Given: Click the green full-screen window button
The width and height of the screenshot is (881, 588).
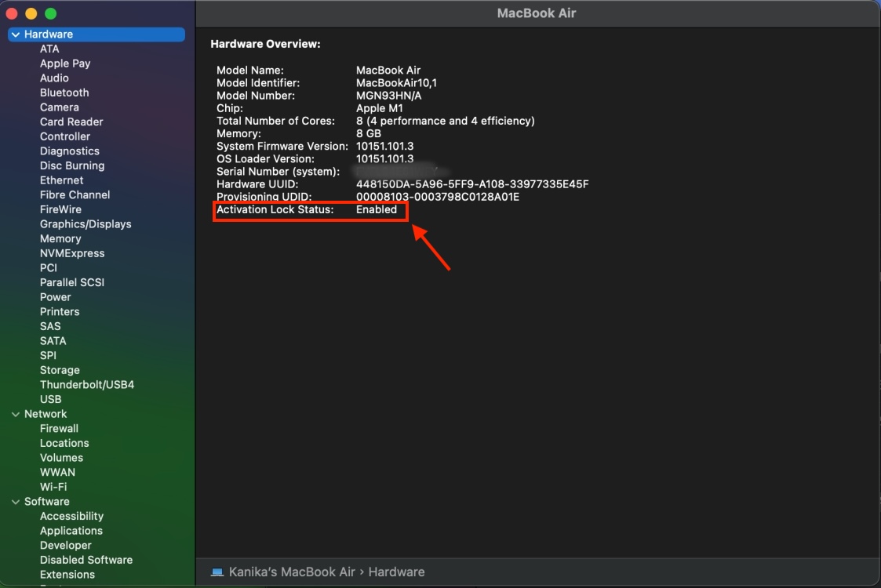Looking at the screenshot, I should coord(50,14).
